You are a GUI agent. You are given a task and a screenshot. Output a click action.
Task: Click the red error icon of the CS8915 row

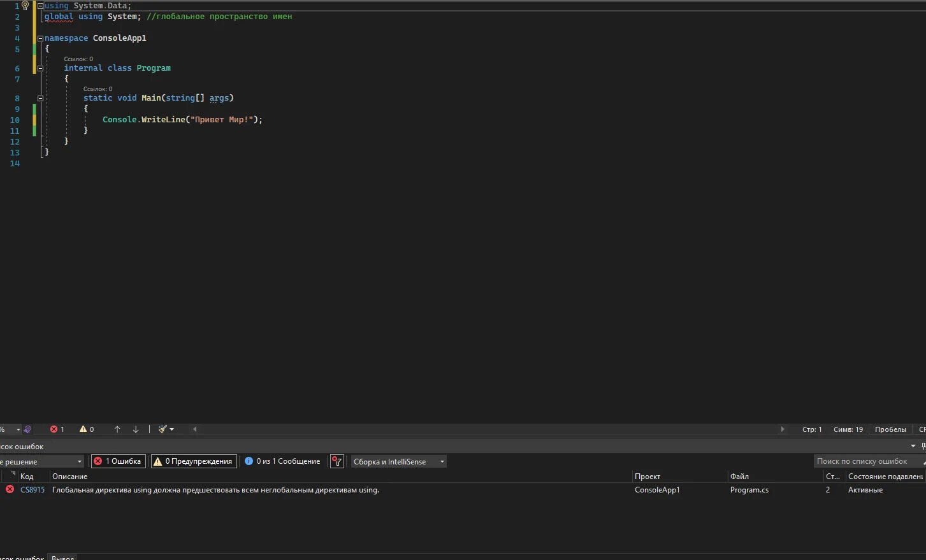click(10, 489)
